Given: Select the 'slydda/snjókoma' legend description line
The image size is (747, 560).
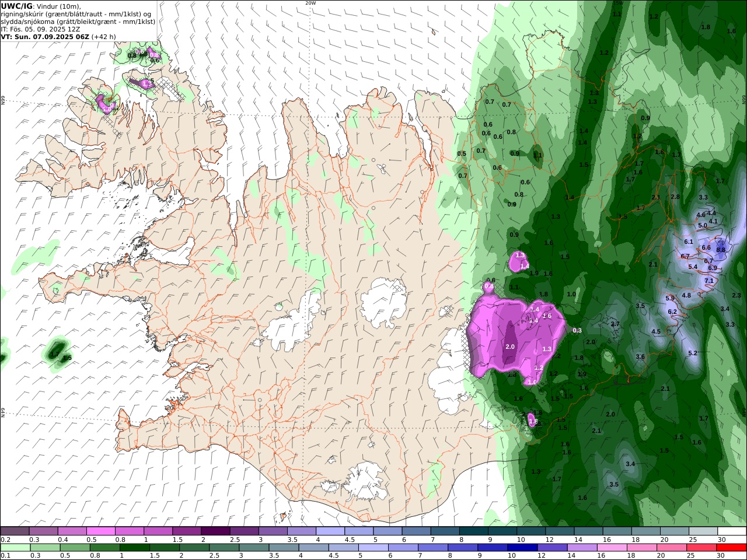Looking at the screenshot, I should pyautogui.click(x=78, y=22).
